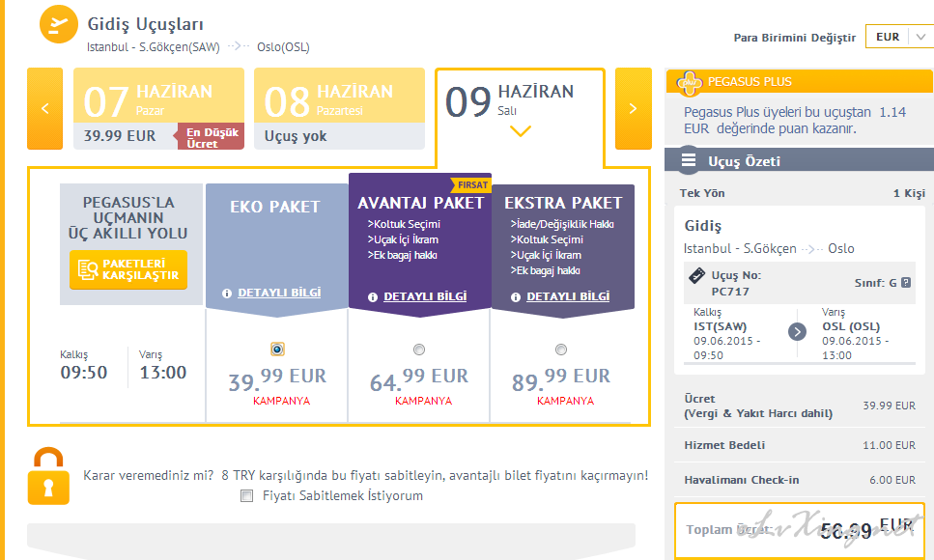Open the help icon beside Sınıf: G
Viewport: 934px width, 560px height.
[906, 282]
